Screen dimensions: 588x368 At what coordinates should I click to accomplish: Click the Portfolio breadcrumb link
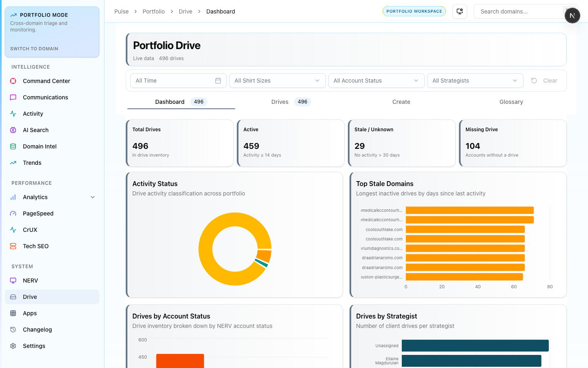click(154, 11)
